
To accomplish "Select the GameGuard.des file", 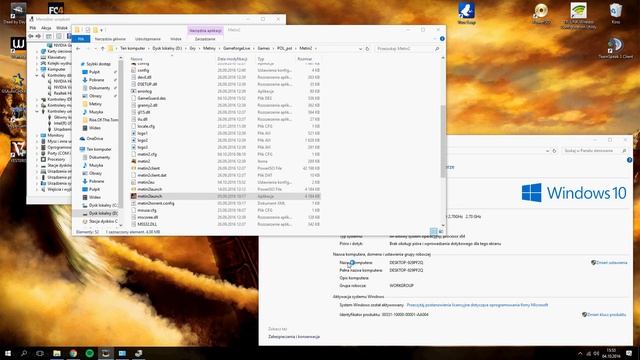I will 225,98.
